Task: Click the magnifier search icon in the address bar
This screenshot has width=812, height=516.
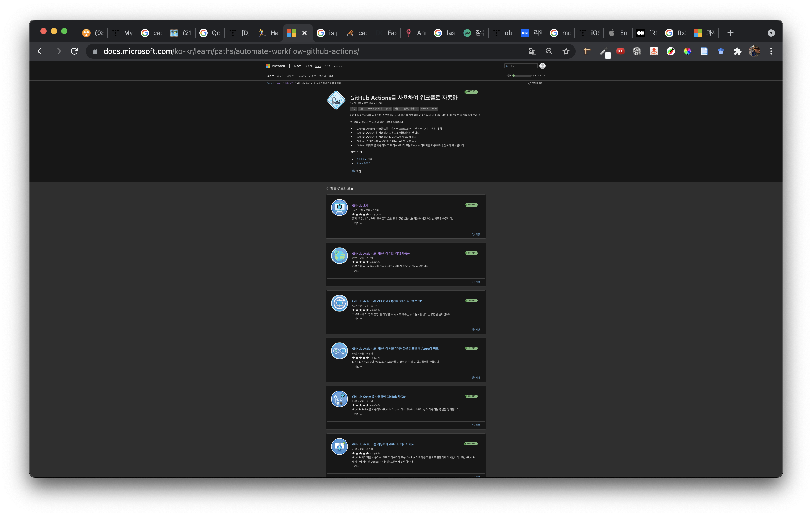Action: pyautogui.click(x=549, y=51)
